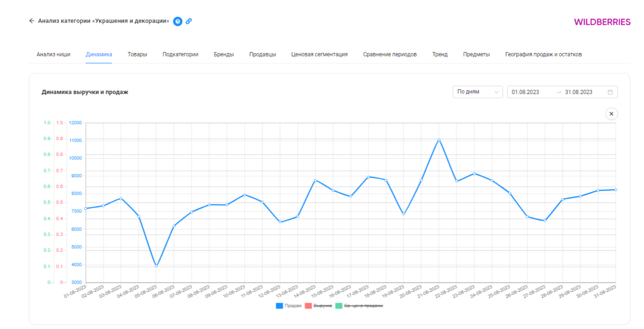The width and height of the screenshot is (644, 329).
Task: Open the География продаж и остатков tab
Action: click(543, 54)
